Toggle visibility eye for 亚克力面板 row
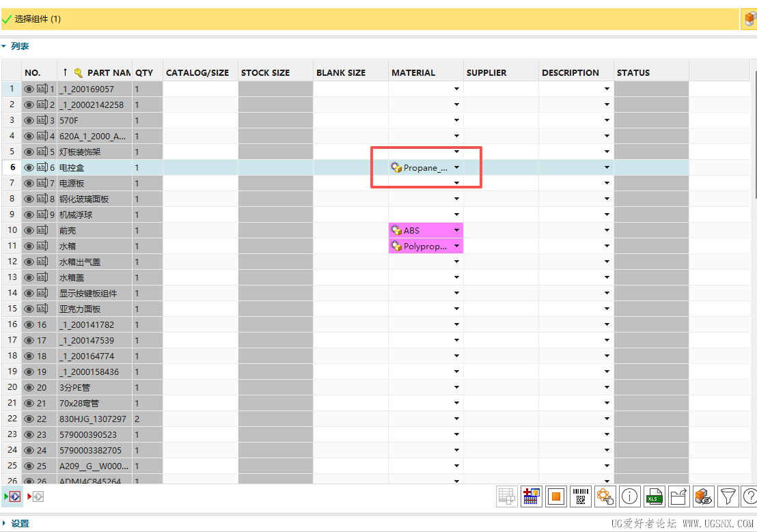Viewport: 757px width, 532px height. point(29,309)
